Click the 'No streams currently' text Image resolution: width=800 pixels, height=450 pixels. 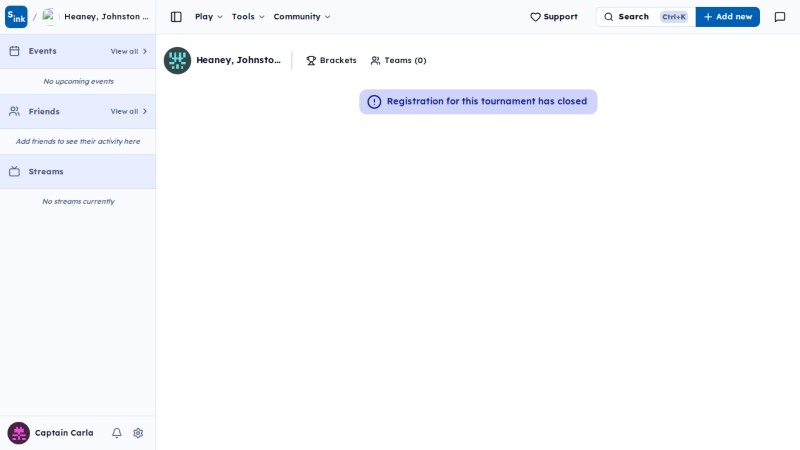[x=79, y=202]
